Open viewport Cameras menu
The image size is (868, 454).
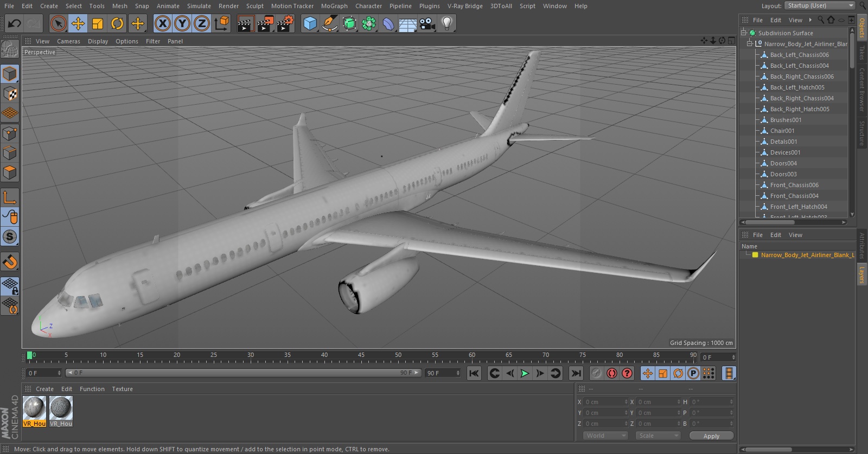tap(68, 41)
